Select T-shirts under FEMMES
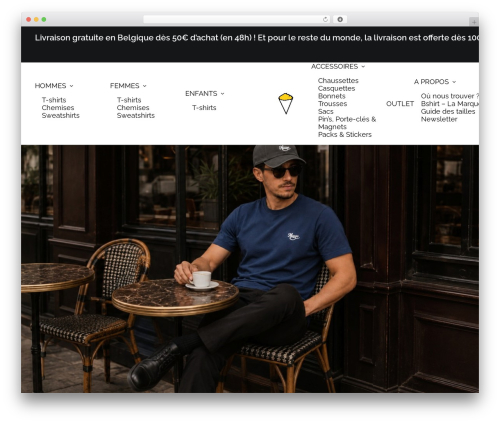Screen dimensions: 500x423 pyautogui.click(x=129, y=100)
